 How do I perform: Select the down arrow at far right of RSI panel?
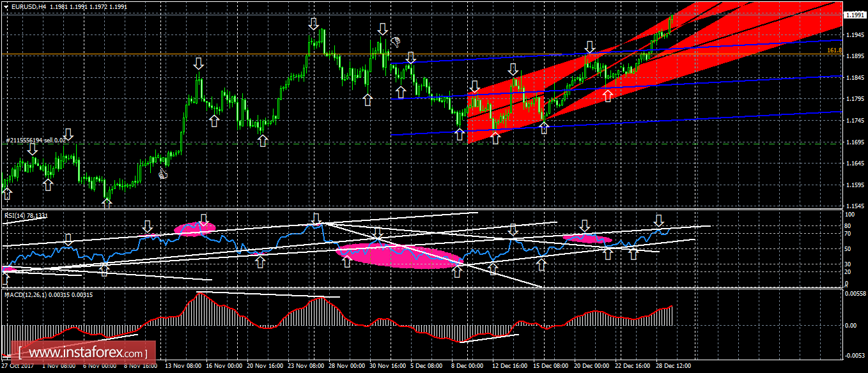tap(659, 221)
